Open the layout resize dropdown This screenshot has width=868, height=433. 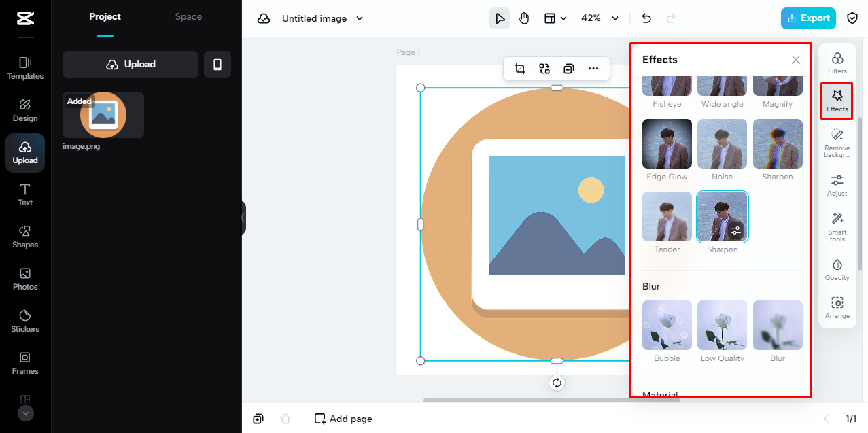[555, 18]
